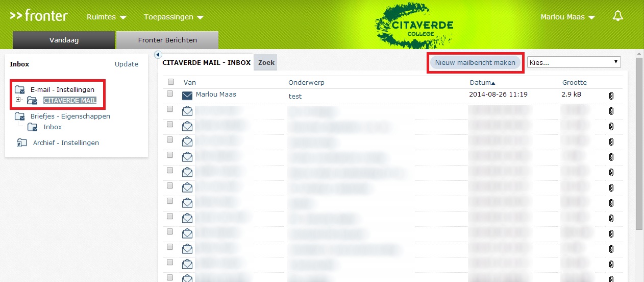Click the E-mail folder icon in sidebar
This screenshot has width=644, height=282.
[x=20, y=89]
